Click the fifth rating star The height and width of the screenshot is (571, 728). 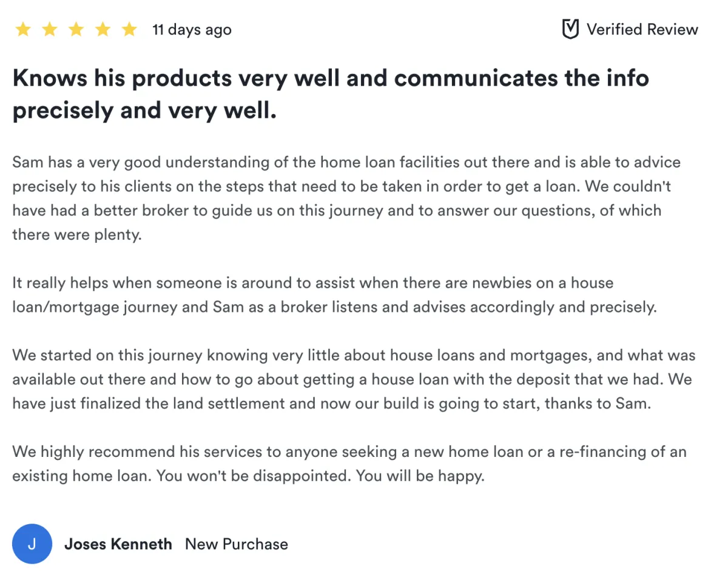pos(129,29)
